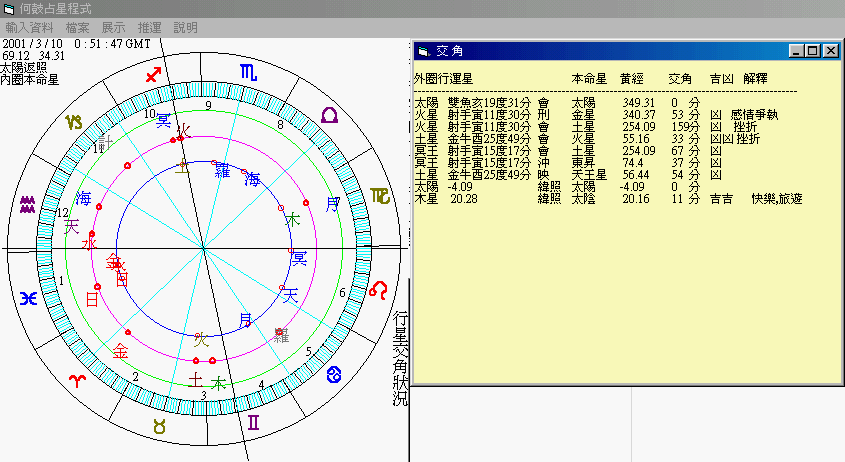This screenshot has height=462, width=845.
Task: Click the Cancer zodiac symbol
Action: (x=334, y=374)
